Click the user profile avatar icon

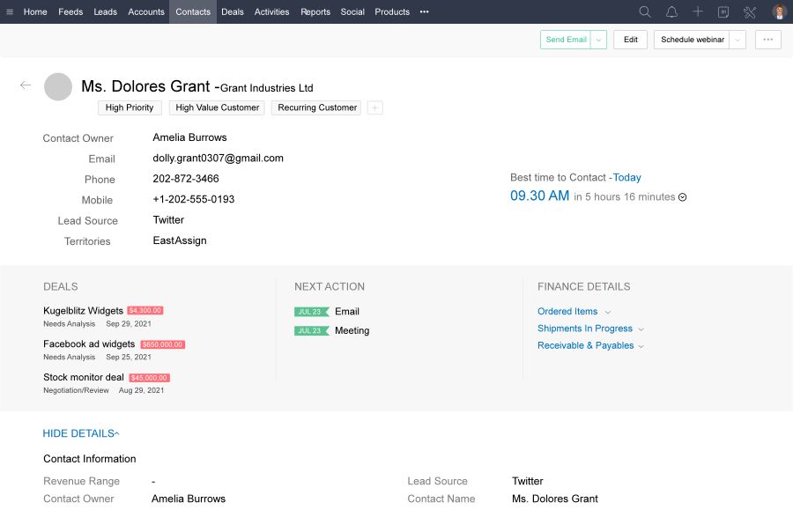click(776, 11)
